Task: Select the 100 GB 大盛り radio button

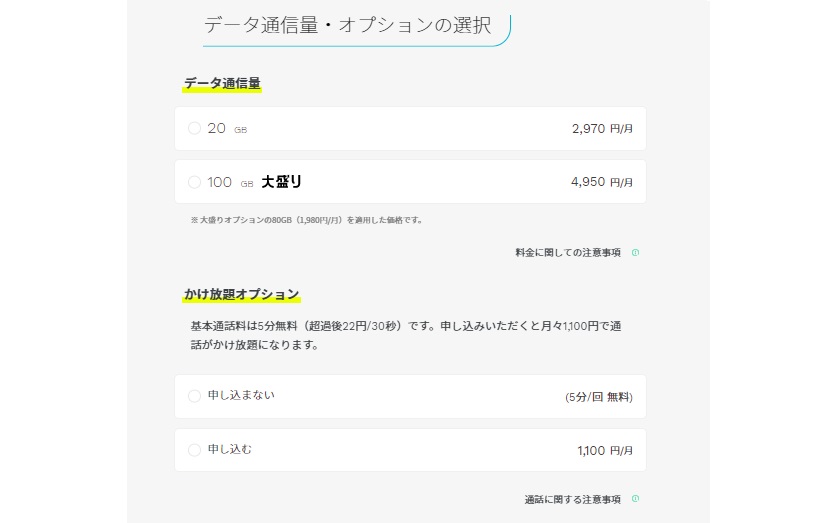Action: 195,182
